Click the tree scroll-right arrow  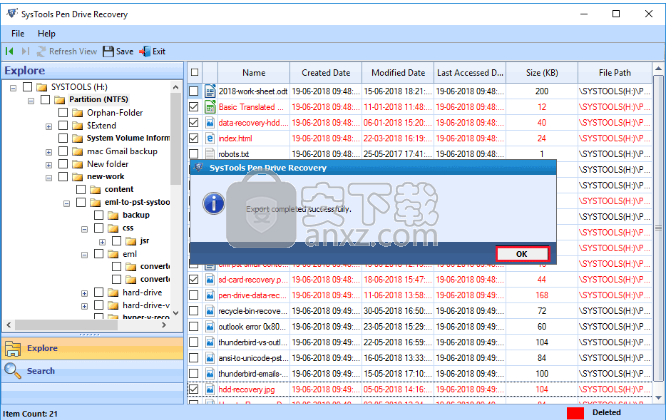(x=164, y=325)
